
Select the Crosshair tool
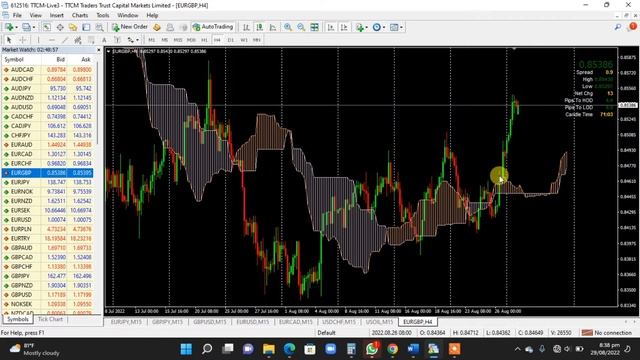point(23,40)
